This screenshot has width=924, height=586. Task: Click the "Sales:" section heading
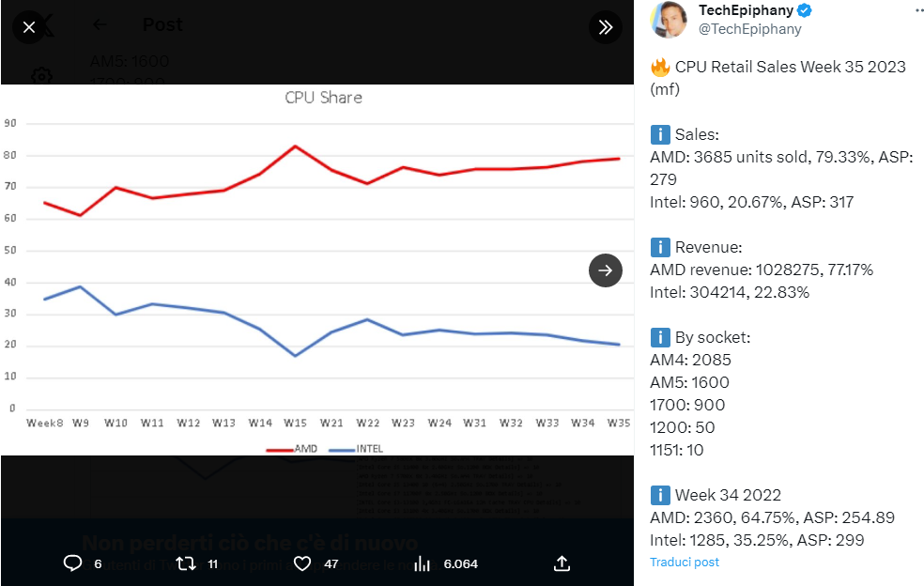click(x=697, y=135)
